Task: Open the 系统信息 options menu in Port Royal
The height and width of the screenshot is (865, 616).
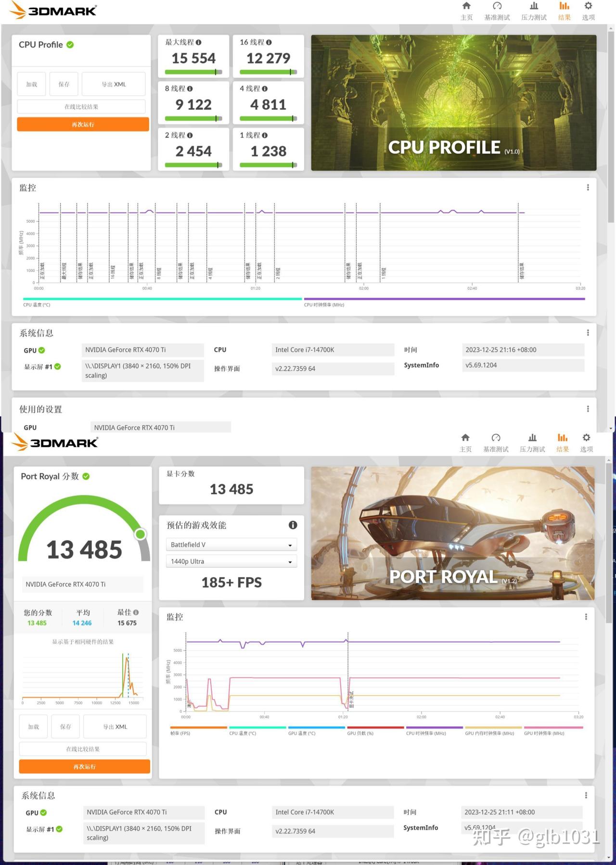Action: point(586,795)
